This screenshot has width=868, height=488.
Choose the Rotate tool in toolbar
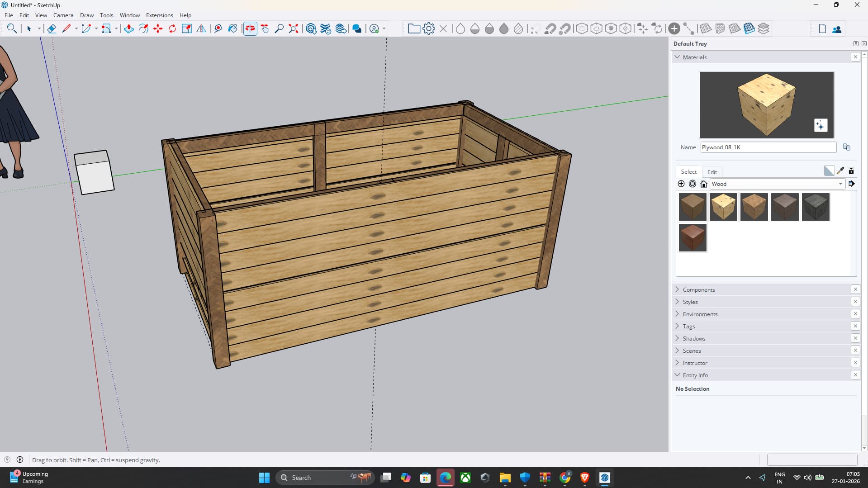[172, 29]
